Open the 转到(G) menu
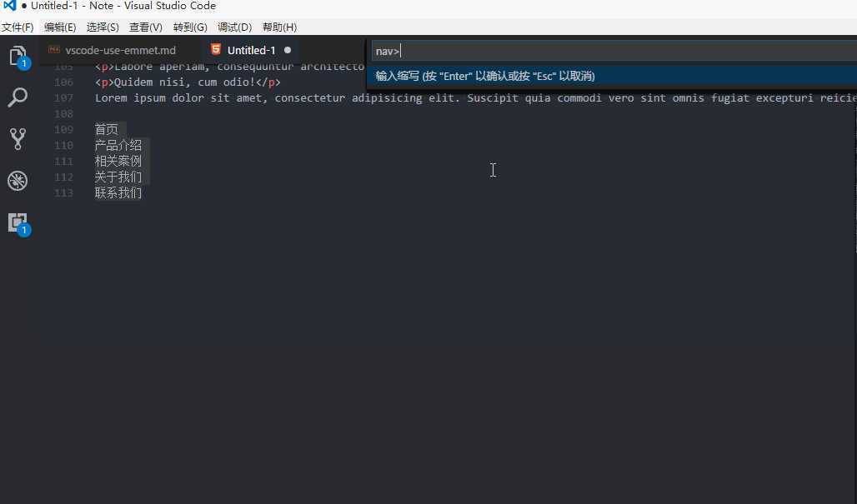857x504 pixels. pos(189,27)
